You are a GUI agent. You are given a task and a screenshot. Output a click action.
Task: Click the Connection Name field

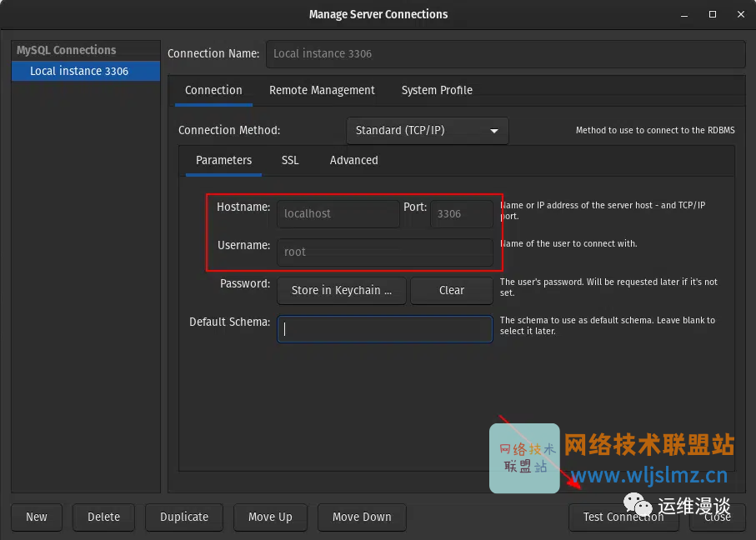pyautogui.click(x=505, y=53)
